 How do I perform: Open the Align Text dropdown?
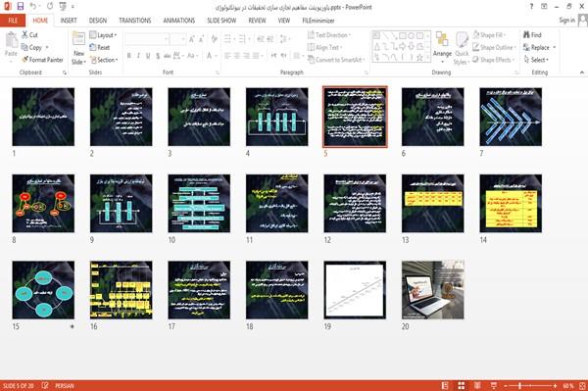(x=324, y=47)
